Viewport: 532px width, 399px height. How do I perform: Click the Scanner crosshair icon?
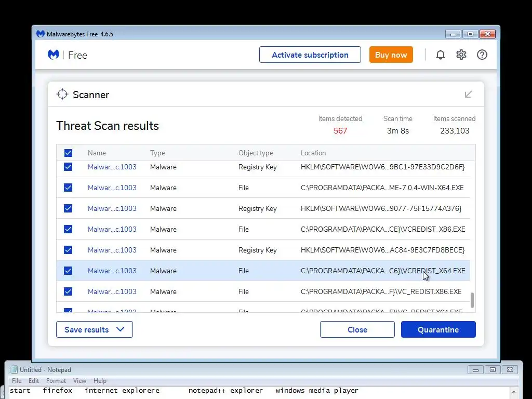pos(62,95)
